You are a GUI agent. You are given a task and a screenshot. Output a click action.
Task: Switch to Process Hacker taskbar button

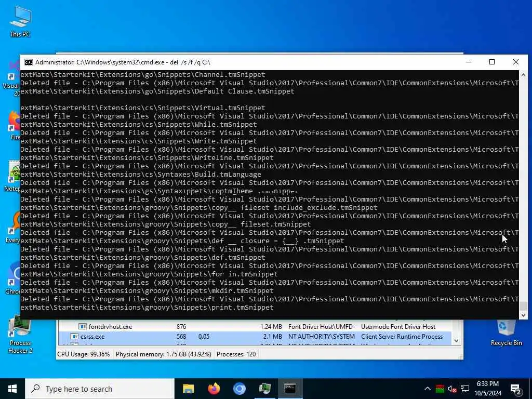264,389
